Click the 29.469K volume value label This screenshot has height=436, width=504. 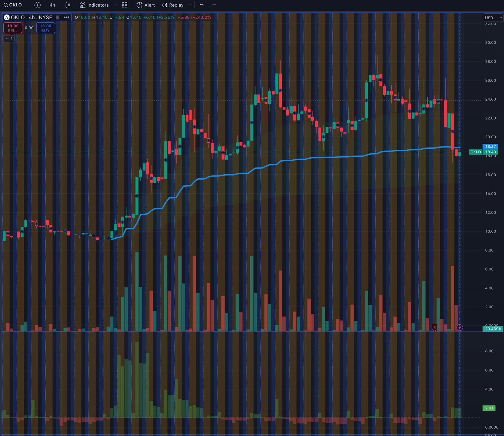click(493, 329)
